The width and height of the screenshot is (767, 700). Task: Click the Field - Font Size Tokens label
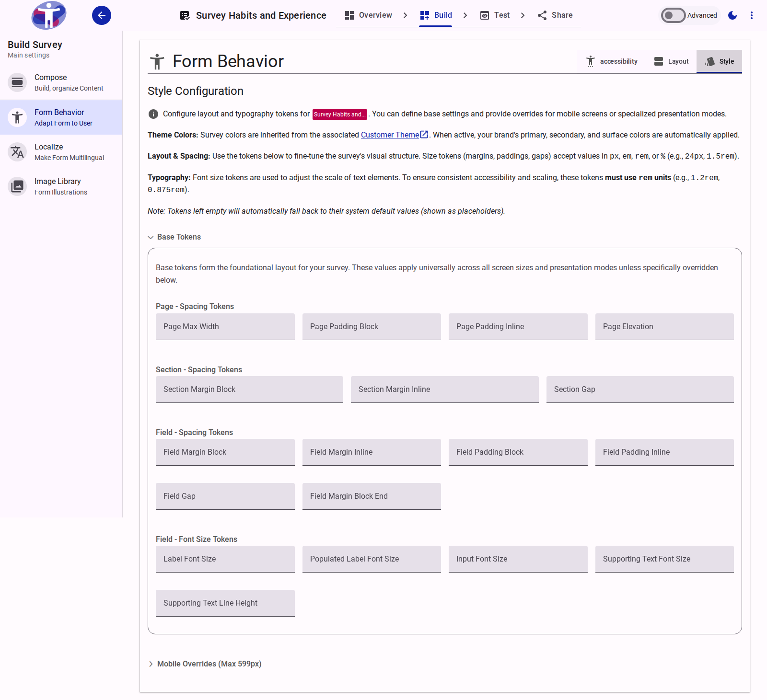(x=197, y=539)
